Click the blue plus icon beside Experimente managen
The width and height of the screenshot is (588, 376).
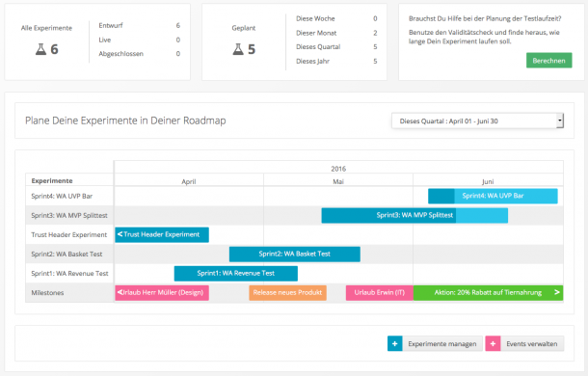(x=395, y=343)
